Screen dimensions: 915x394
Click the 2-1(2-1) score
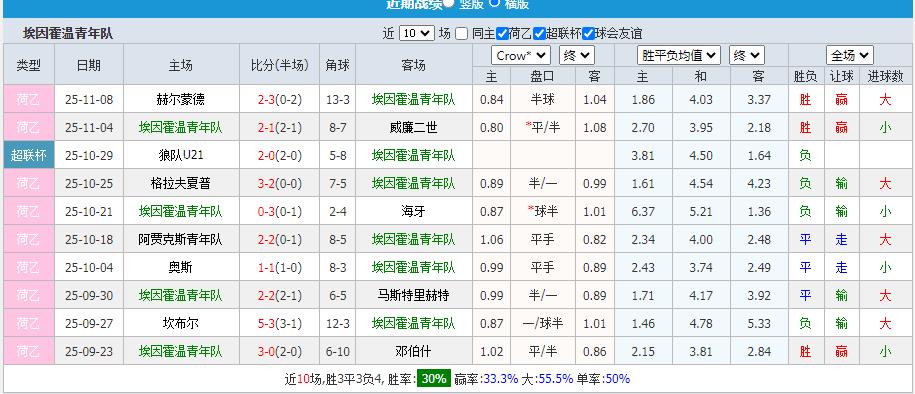point(280,127)
